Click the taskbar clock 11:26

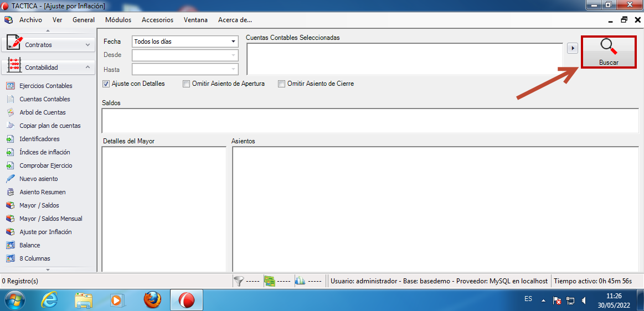click(x=614, y=296)
